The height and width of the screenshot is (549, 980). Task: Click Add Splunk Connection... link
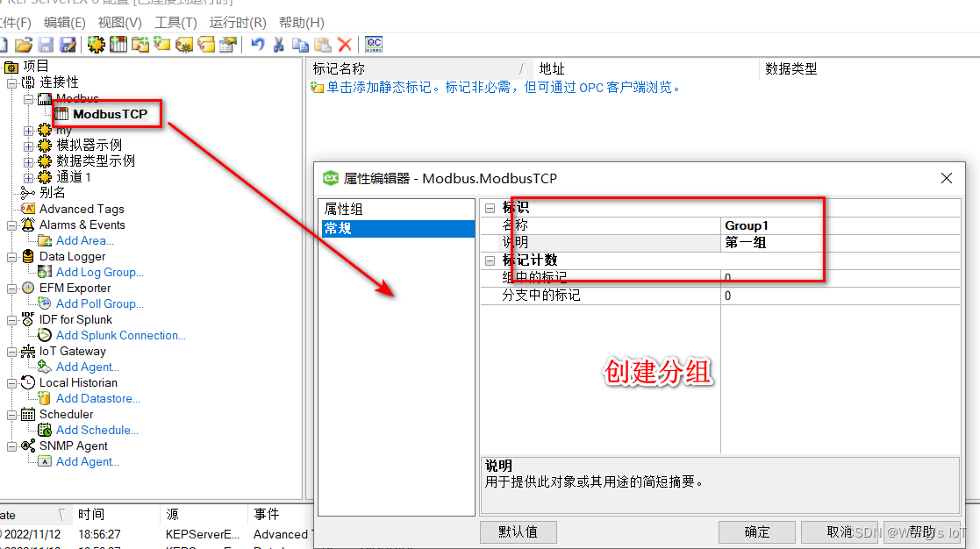click(120, 335)
